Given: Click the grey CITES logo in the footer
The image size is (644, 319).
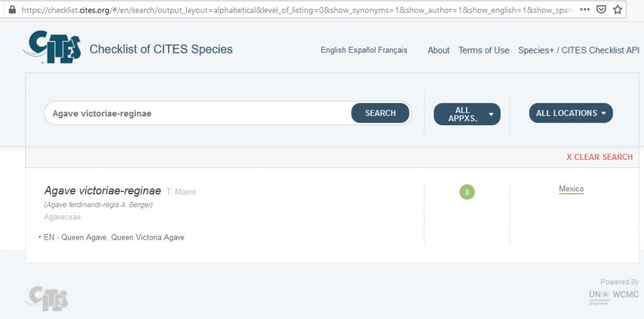Looking at the screenshot, I should click(47, 298).
